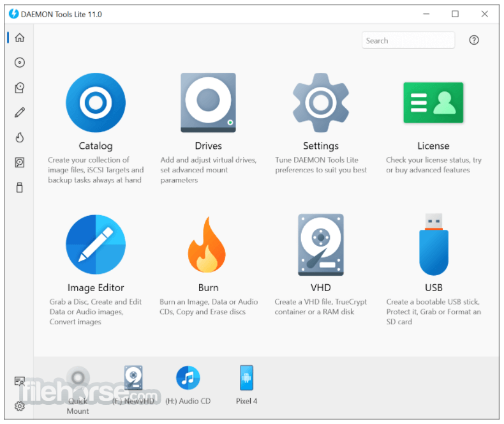Open the large Catalog tile icon
Screen dimensions: 504x424
[x=96, y=103]
